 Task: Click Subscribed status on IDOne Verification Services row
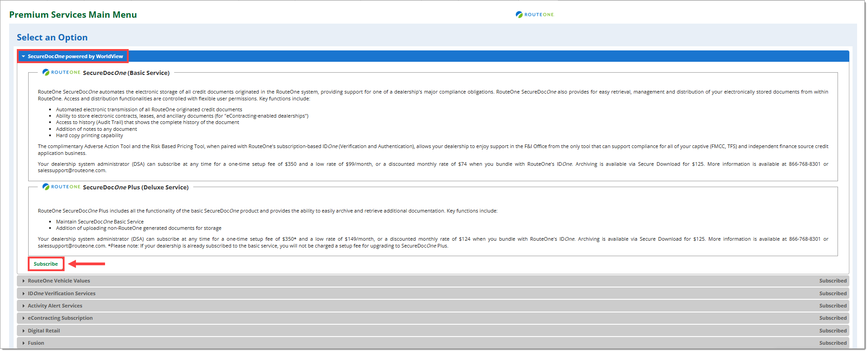coord(833,293)
